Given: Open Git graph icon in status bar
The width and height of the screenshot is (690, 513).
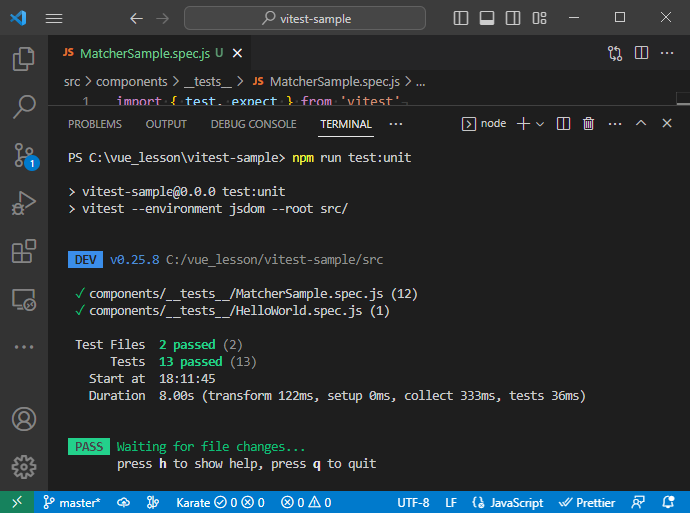Looking at the screenshot, I should pyautogui.click(x=152, y=502).
